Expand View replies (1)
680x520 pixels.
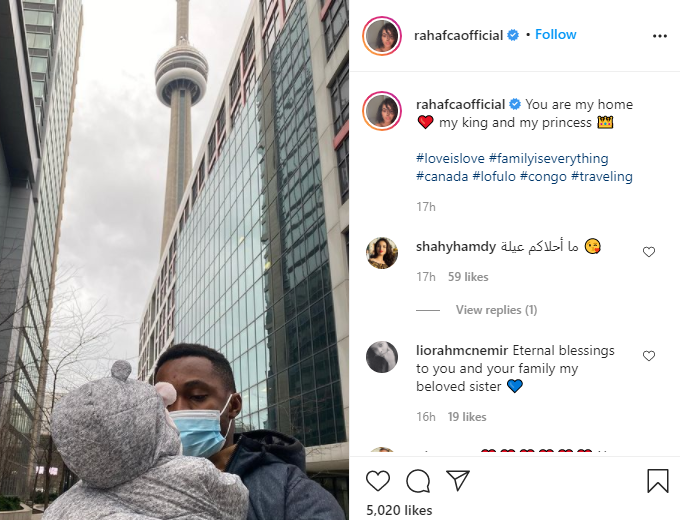pyautogui.click(x=496, y=310)
